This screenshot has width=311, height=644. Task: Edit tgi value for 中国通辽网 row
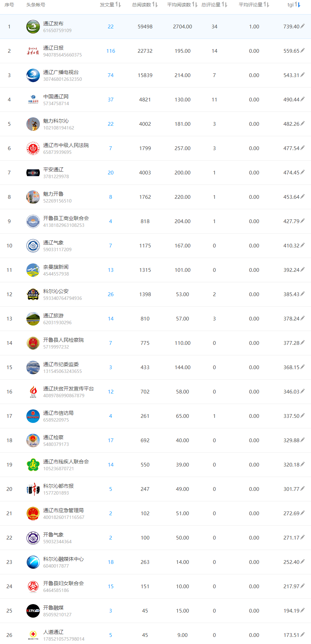click(x=303, y=99)
